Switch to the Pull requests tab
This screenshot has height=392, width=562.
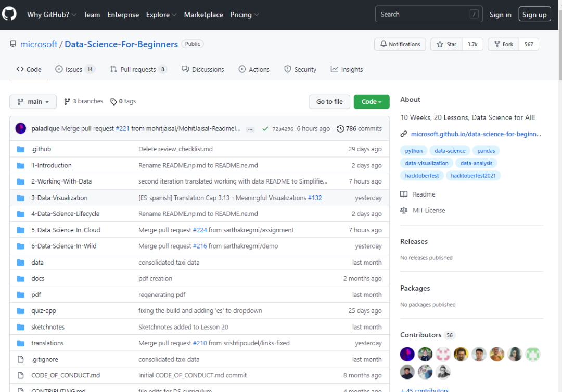coord(138,69)
